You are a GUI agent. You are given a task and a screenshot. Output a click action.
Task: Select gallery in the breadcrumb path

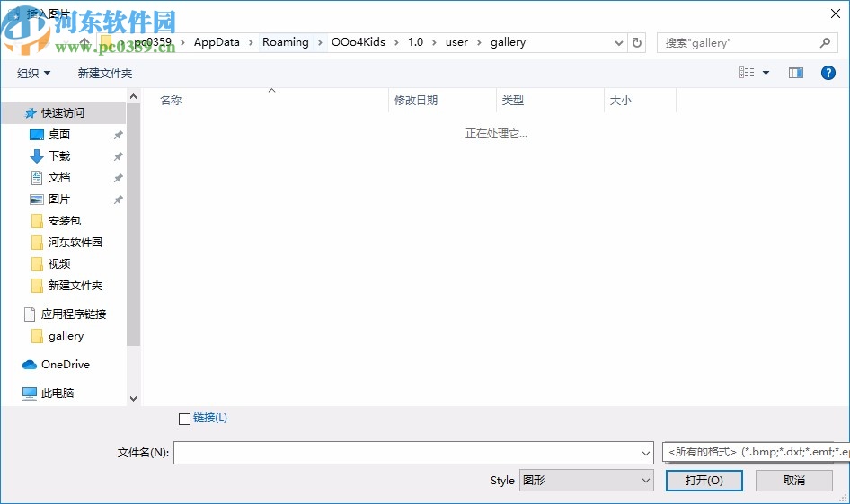click(508, 42)
